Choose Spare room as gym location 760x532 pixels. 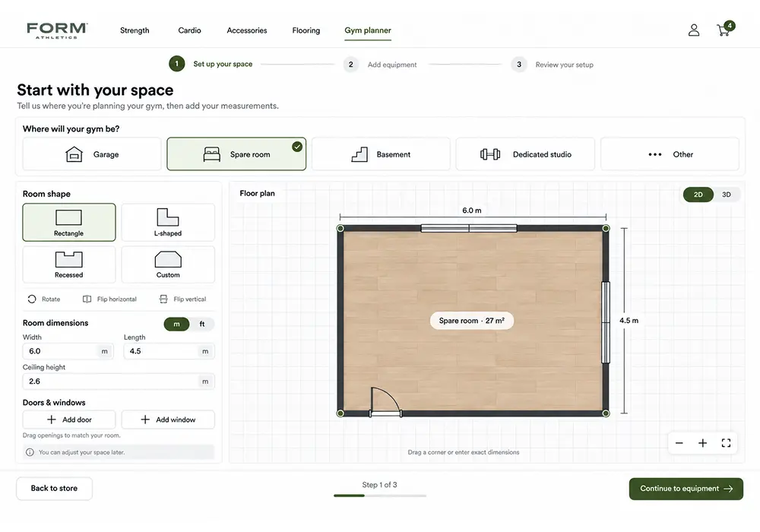coord(236,154)
